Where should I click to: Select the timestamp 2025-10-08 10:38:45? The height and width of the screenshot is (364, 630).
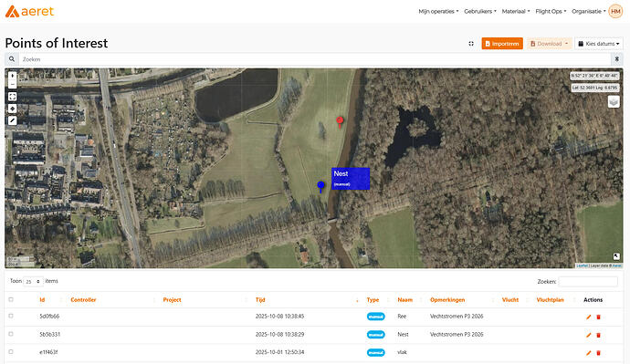point(279,317)
